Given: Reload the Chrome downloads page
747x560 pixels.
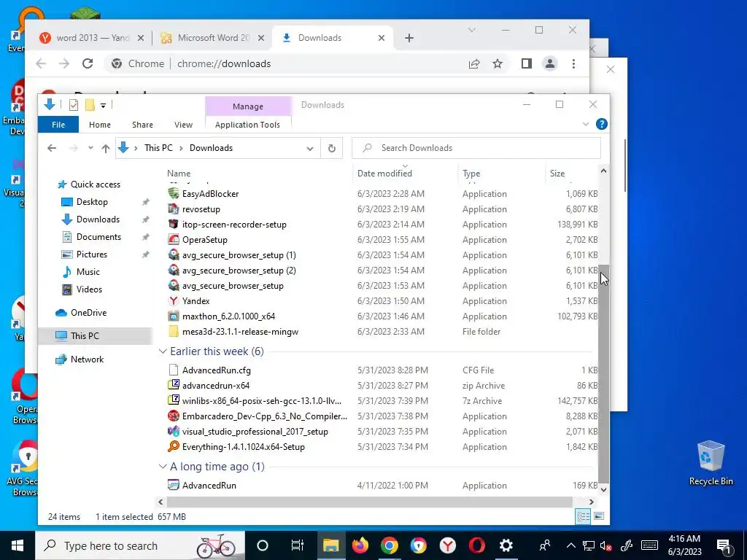Looking at the screenshot, I should coord(88,63).
